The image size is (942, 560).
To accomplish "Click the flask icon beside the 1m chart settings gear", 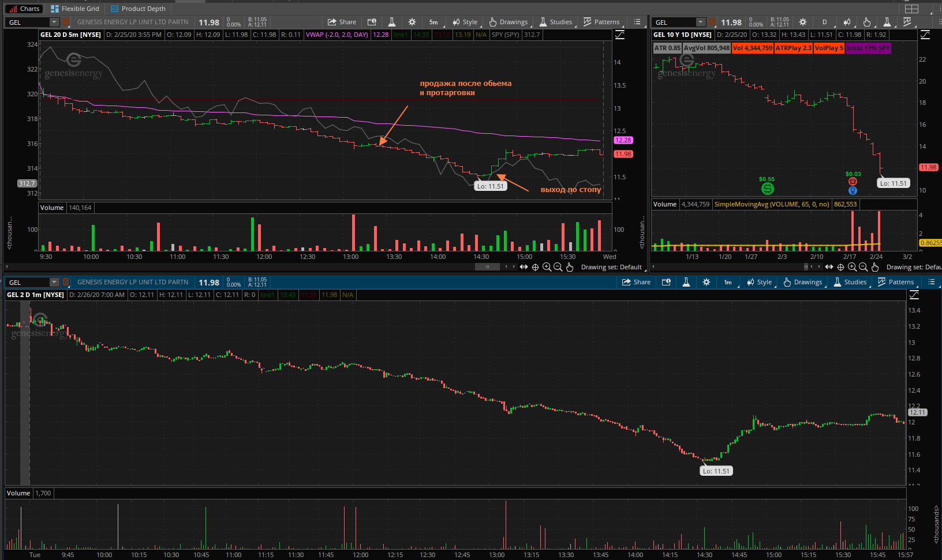I will [x=686, y=282].
